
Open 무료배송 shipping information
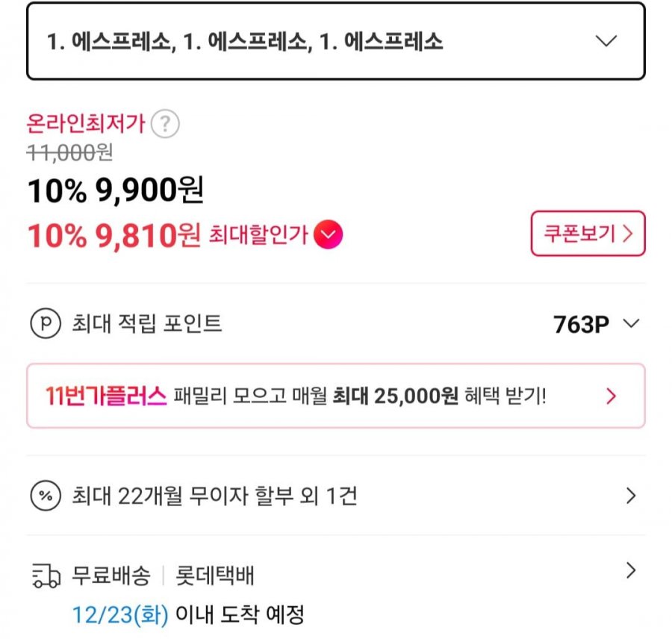tap(111, 576)
